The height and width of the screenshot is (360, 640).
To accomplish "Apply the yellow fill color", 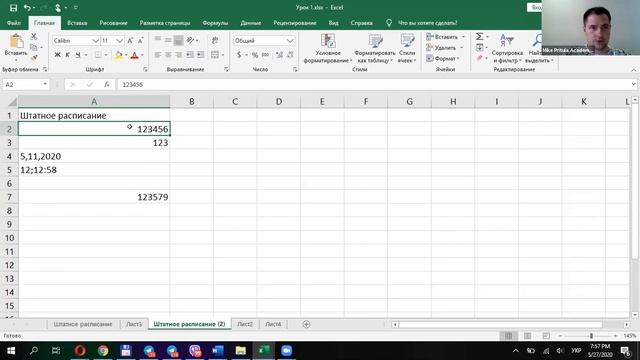I will (118, 55).
